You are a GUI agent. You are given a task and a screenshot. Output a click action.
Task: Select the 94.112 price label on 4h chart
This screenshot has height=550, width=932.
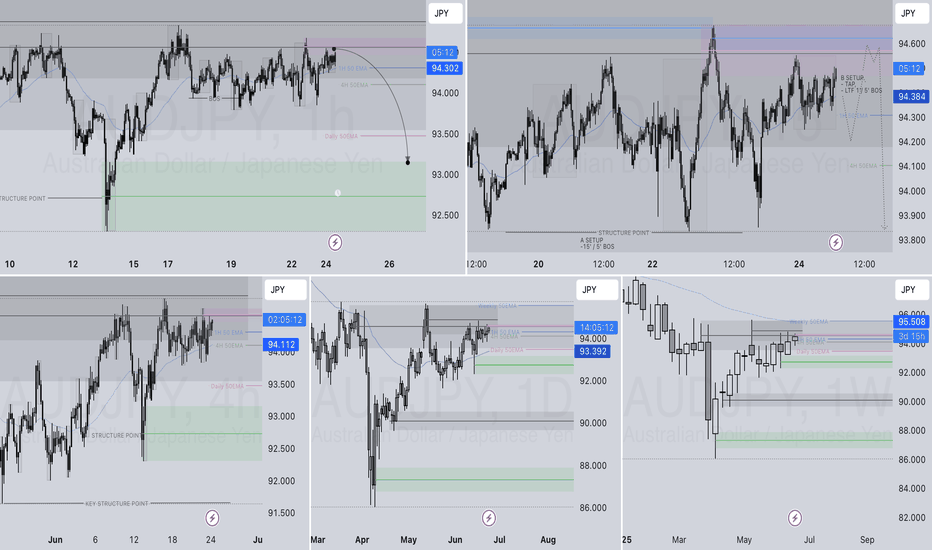281,344
